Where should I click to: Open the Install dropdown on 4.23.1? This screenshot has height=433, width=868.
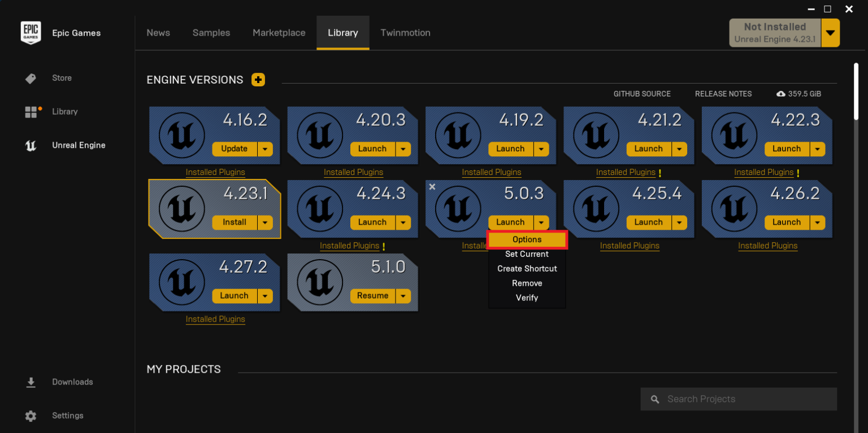[264, 222]
